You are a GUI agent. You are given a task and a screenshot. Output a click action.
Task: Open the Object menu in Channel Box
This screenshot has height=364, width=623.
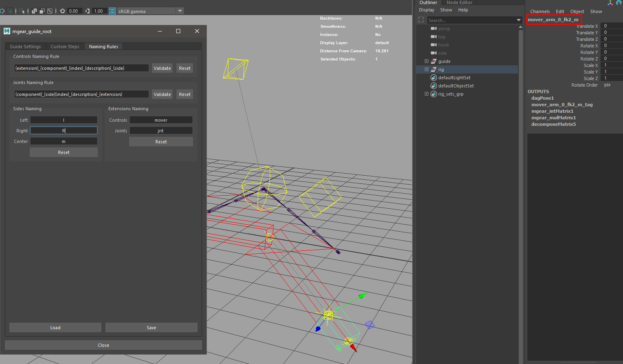coord(577,11)
